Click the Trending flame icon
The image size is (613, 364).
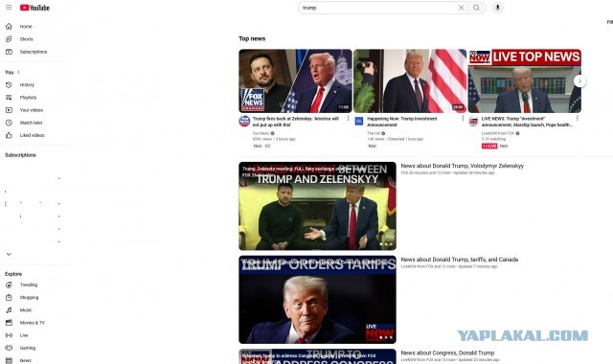pyautogui.click(x=9, y=284)
